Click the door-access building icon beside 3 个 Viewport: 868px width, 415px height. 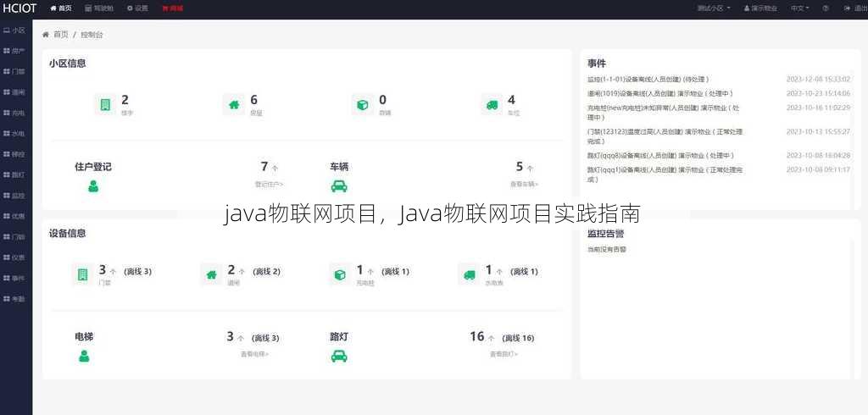point(82,274)
